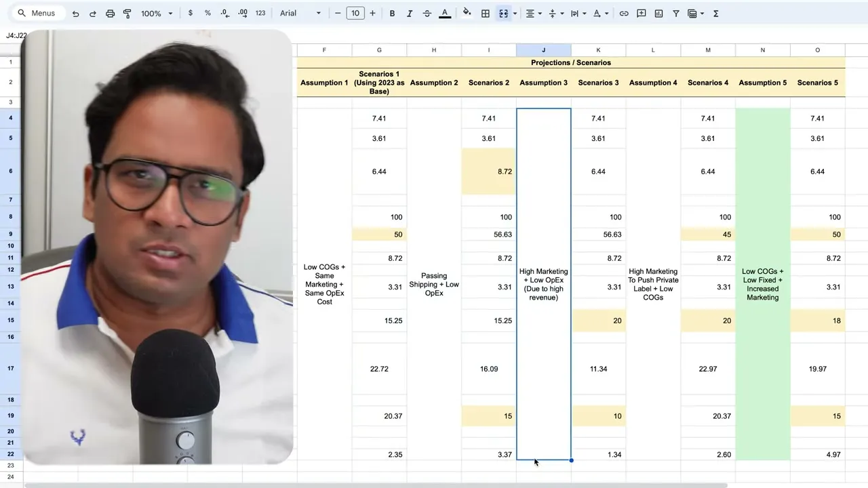Insert a chart

pyautogui.click(x=658, y=14)
